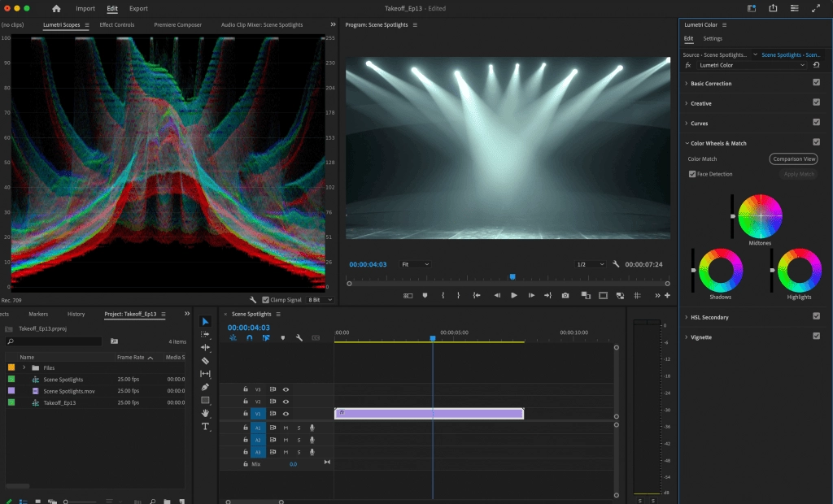The width and height of the screenshot is (833, 504).
Task: Select the Type tool
Action: [205, 427]
